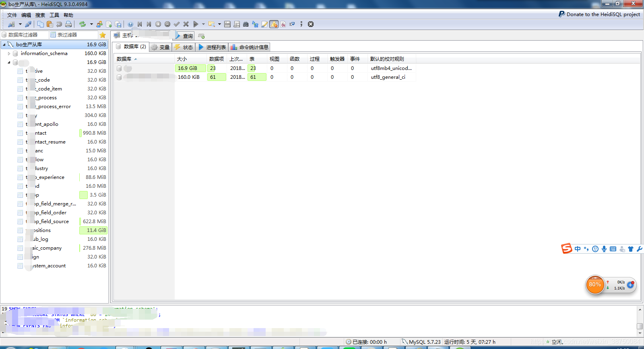Image resolution: width=644 pixels, height=349 pixels.
Task: Click the green Refresh icon
Action: point(83,24)
